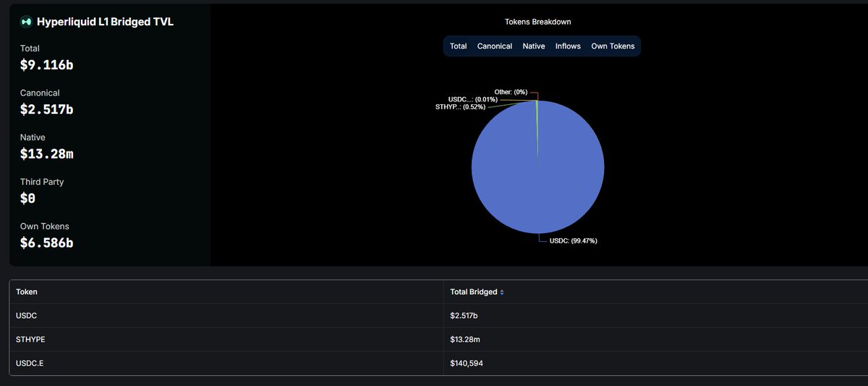Switch to the Native tab
The image size is (868, 386).
[x=534, y=46]
